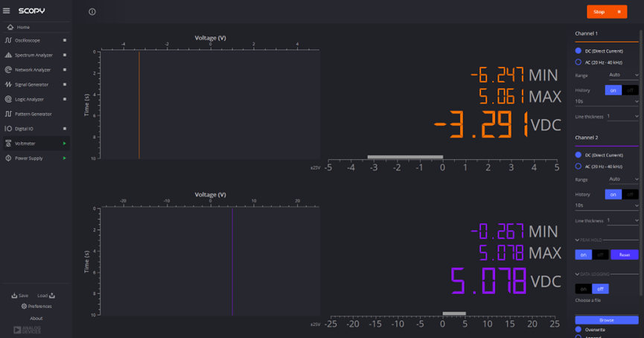The width and height of the screenshot is (644, 338).
Task: Turn Channel 1 History off
Action: pos(630,90)
